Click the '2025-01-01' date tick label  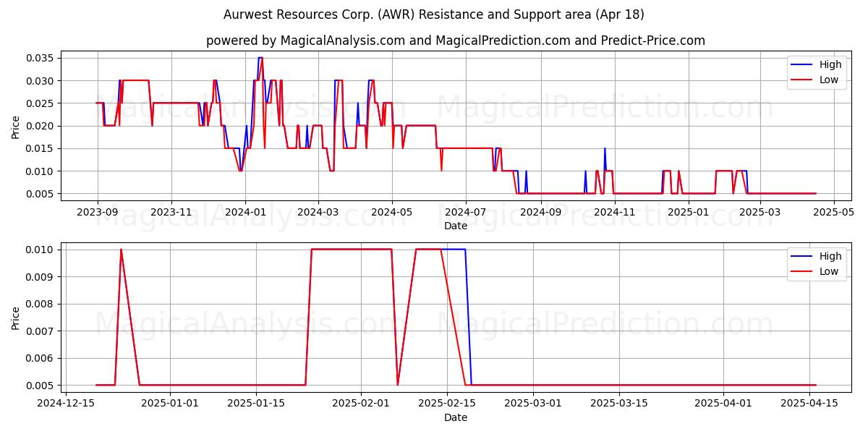[x=170, y=403]
